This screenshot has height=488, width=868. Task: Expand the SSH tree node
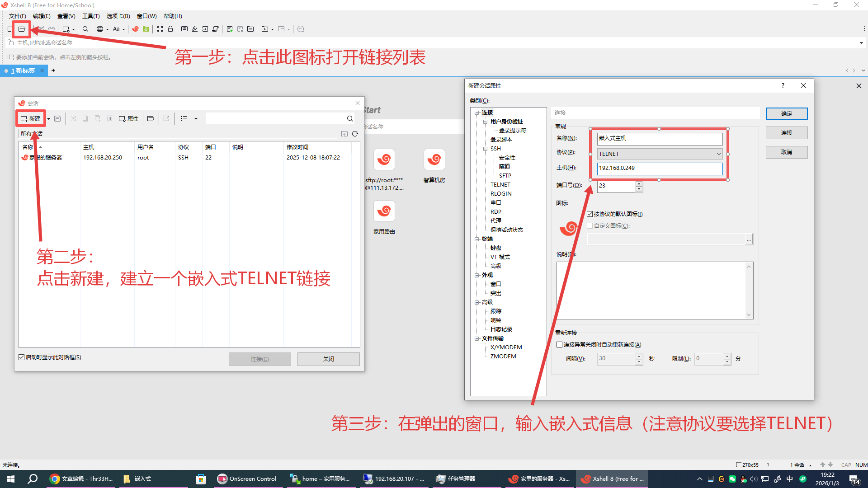[x=485, y=148]
